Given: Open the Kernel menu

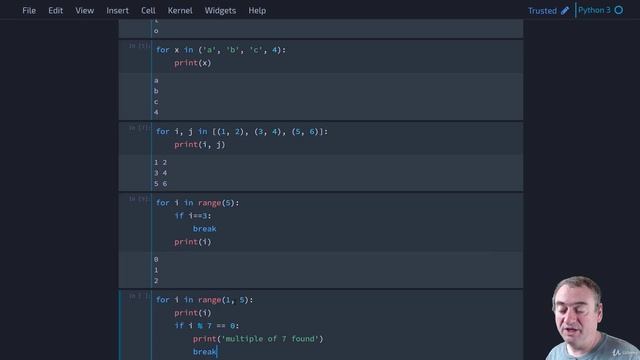Looking at the screenshot, I should [180, 11].
